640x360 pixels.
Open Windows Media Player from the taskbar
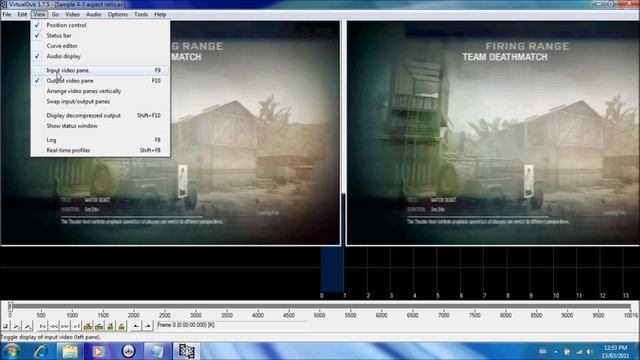coord(98,351)
